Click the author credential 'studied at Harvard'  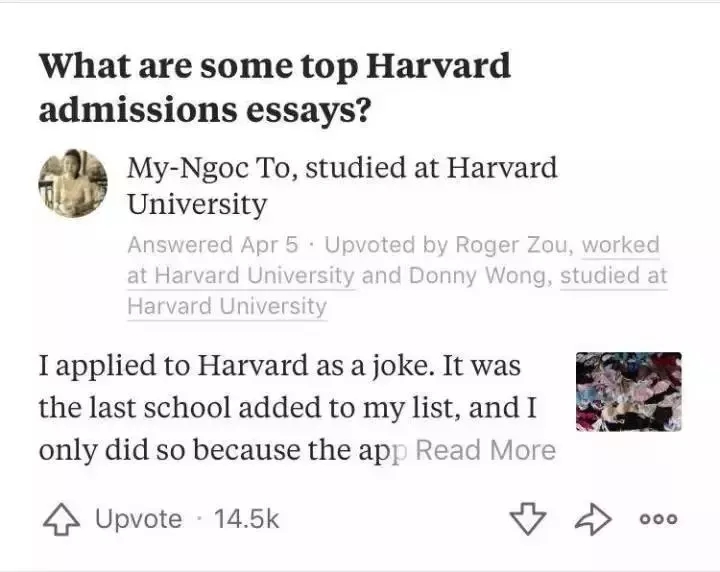coord(431,168)
